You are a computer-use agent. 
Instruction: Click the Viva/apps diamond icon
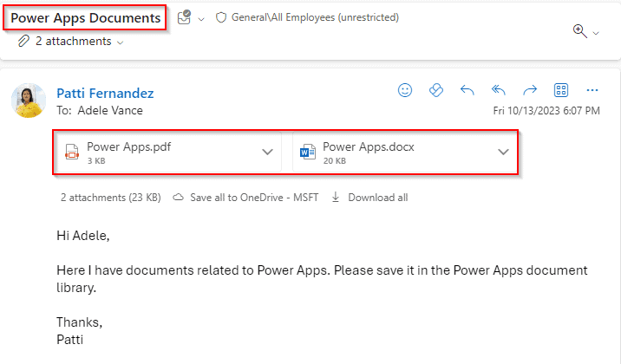pyautogui.click(x=436, y=90)
